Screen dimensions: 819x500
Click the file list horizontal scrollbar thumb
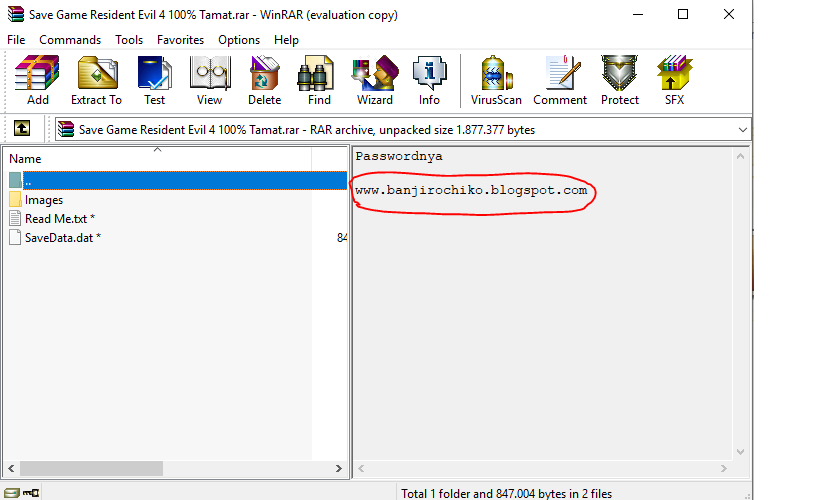91,469
